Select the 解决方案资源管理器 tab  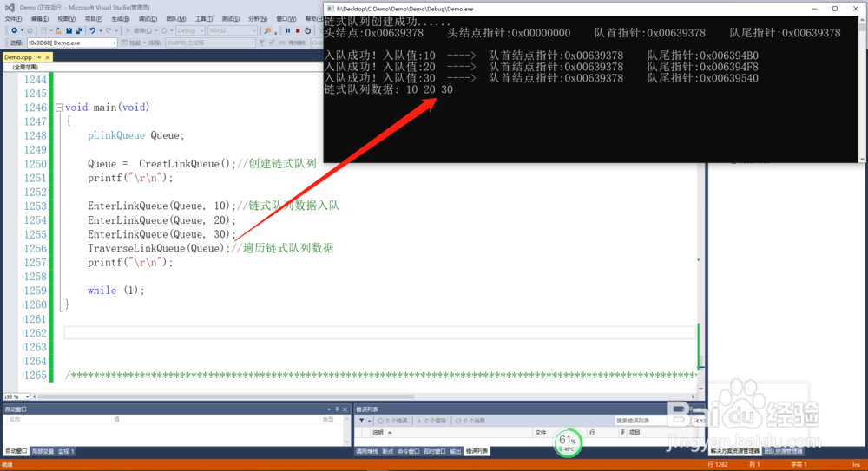735,451
